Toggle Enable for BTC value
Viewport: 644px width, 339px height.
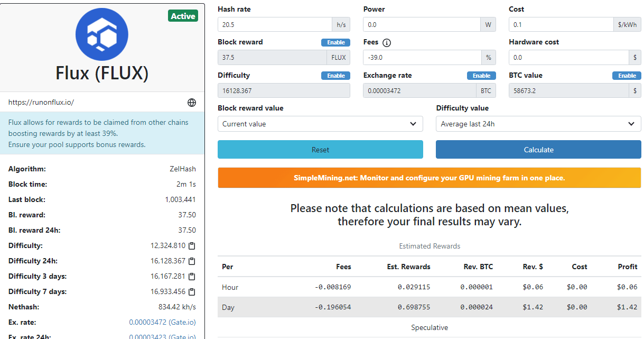pos(627,76)
